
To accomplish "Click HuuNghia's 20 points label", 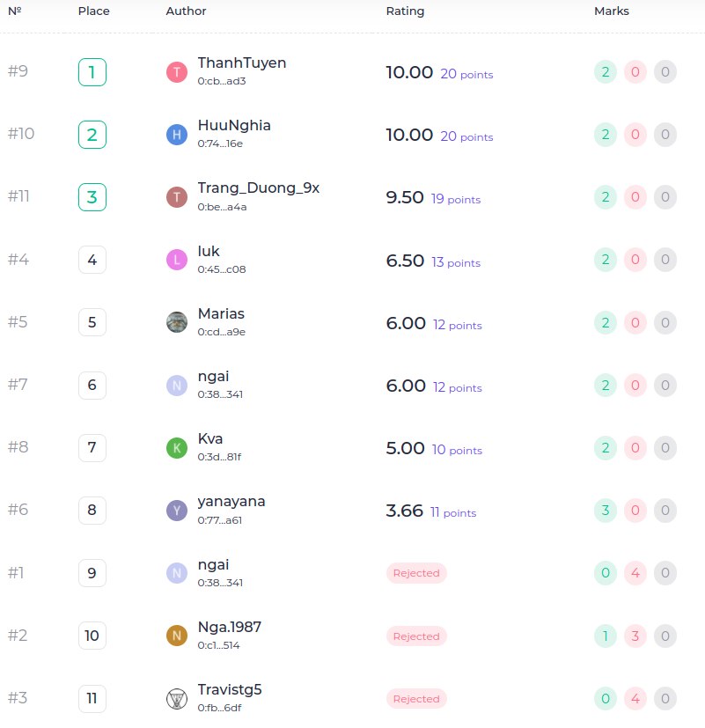I will click(466, 136).
